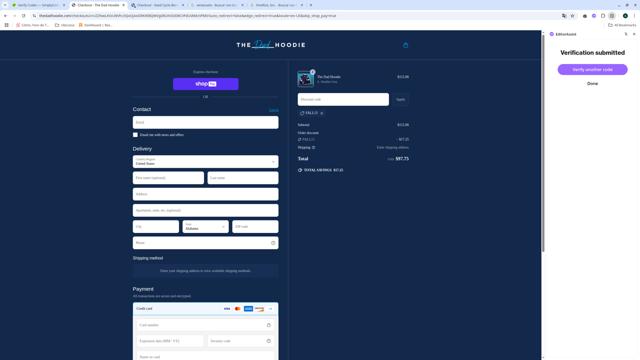The height and width of the screenshot is (360, 640).
Task: Open the apps grid in bookmarks bar
Action: pyautogui.click(x=6, y=25)
